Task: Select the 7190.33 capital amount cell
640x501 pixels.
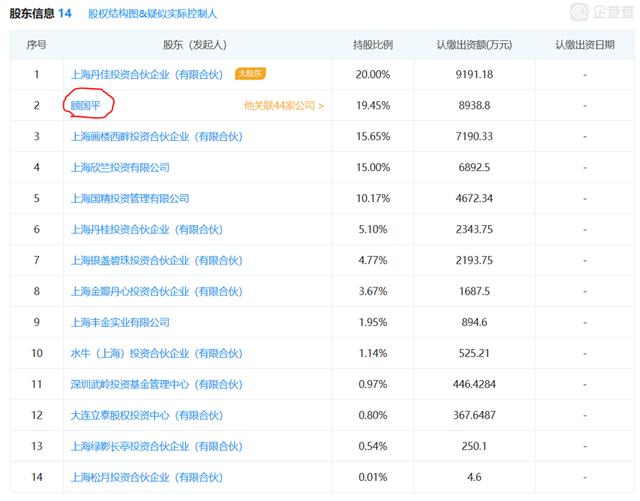Action: click(474, 136)
